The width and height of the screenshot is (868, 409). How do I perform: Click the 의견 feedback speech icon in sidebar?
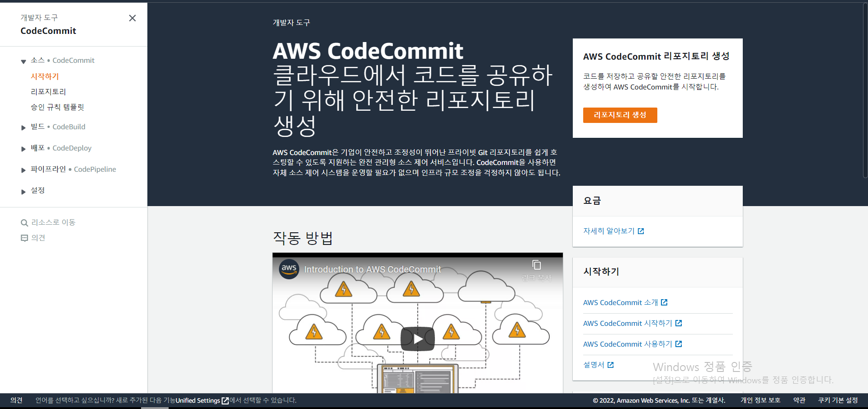(24, 238)
